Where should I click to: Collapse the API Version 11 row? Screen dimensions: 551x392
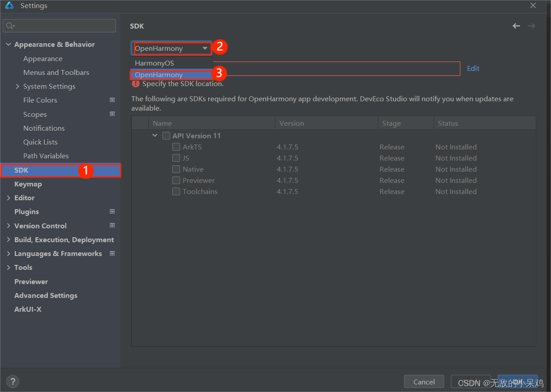155,136
